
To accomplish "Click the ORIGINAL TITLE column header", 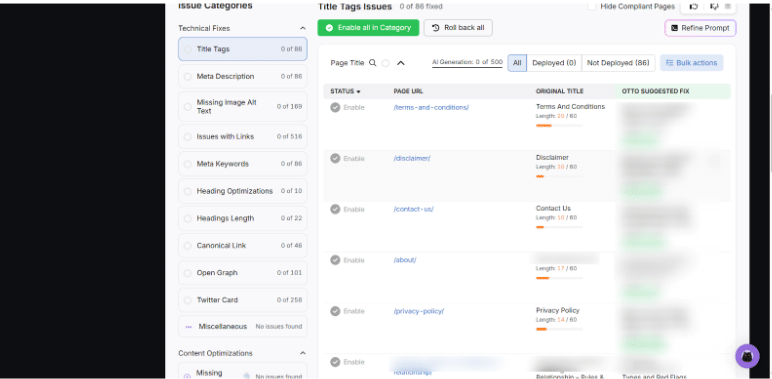I will (x=559, y=92).
